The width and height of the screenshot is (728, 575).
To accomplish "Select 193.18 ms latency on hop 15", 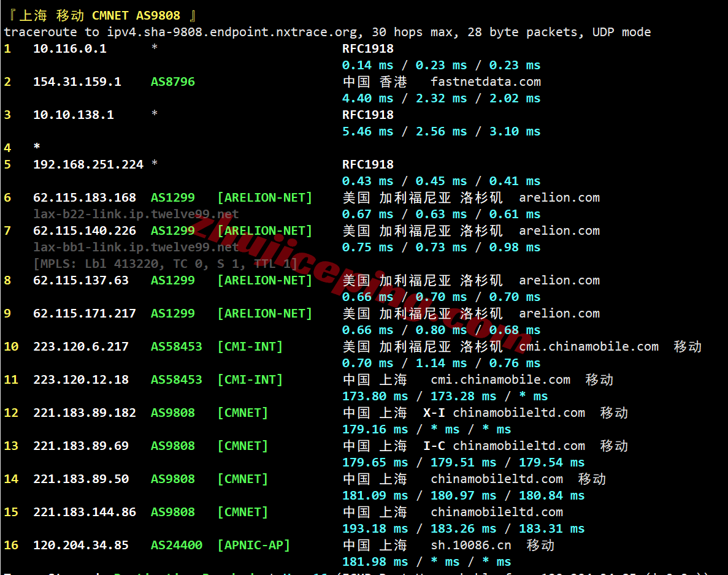I will point(375,528).
